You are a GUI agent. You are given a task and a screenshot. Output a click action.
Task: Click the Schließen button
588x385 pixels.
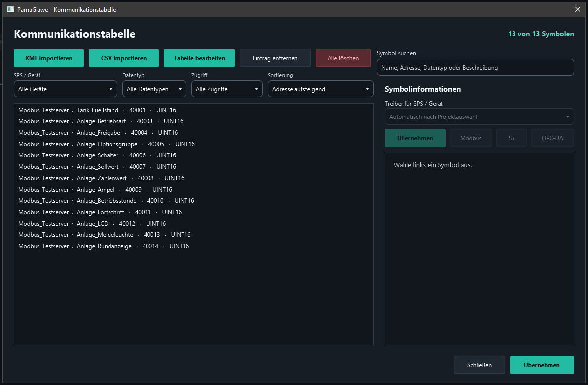click(x=479, y=365)
